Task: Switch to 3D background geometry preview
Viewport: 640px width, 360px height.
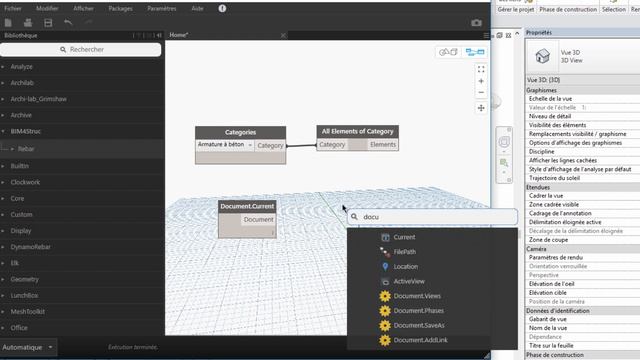Action: click(448, 52)
